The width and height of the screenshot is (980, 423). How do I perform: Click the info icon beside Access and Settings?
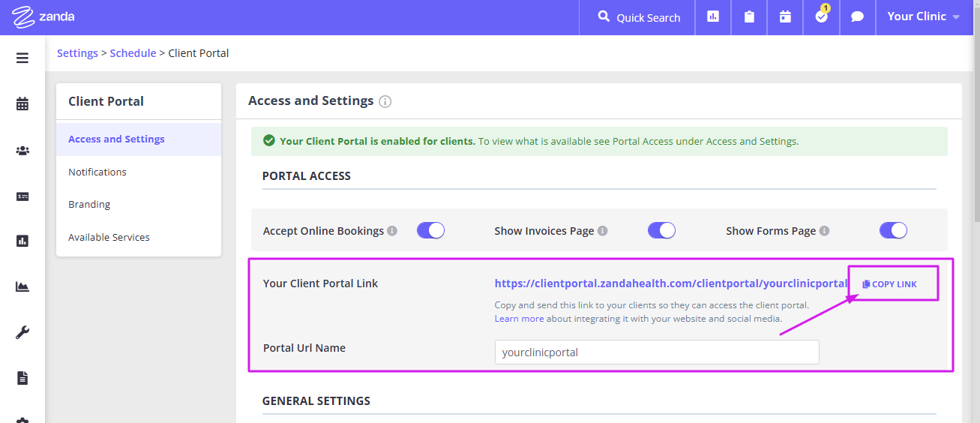click(x=385, y=101)
